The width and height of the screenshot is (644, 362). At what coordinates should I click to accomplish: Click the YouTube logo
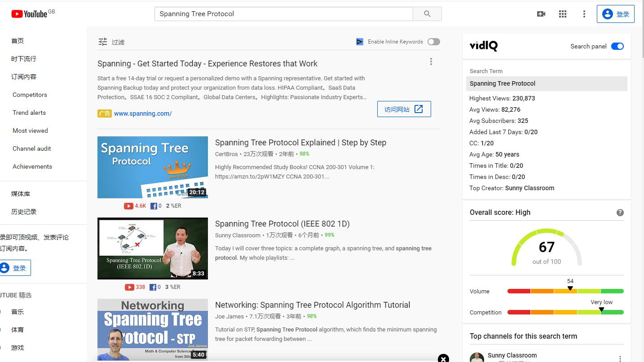pyautogui.click(x=30, y=14)
